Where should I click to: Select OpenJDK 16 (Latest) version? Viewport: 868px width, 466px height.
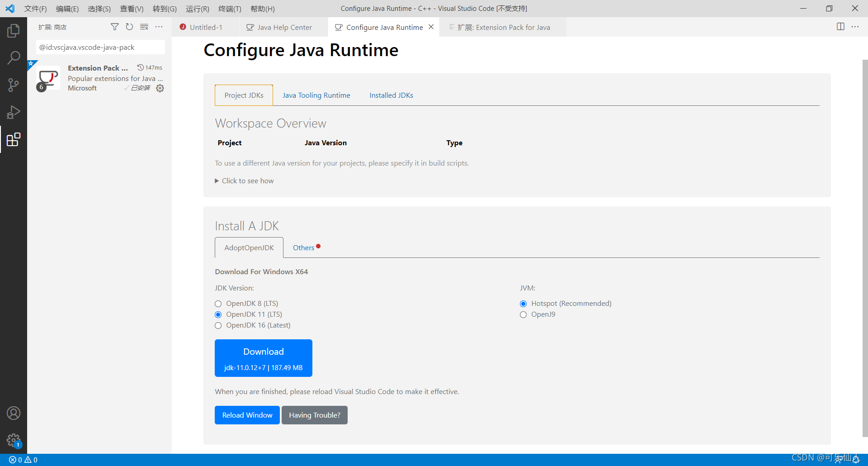[x=218, y=325]
